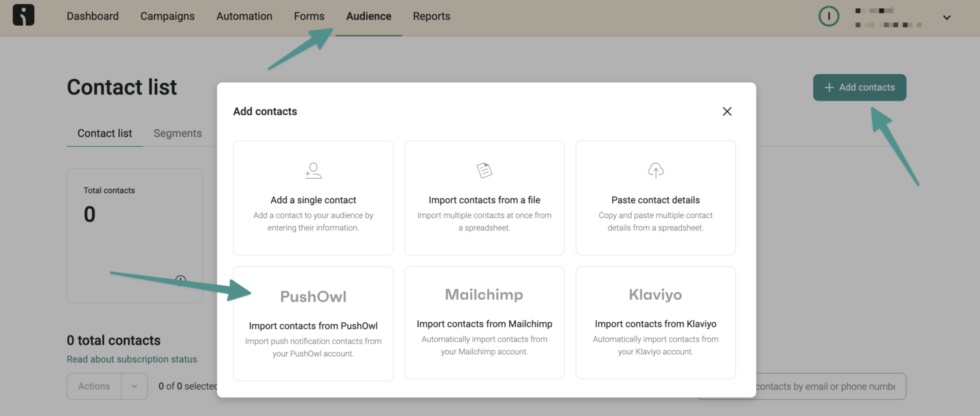
Task: Navigate to Forms
Action: [309, 16]
